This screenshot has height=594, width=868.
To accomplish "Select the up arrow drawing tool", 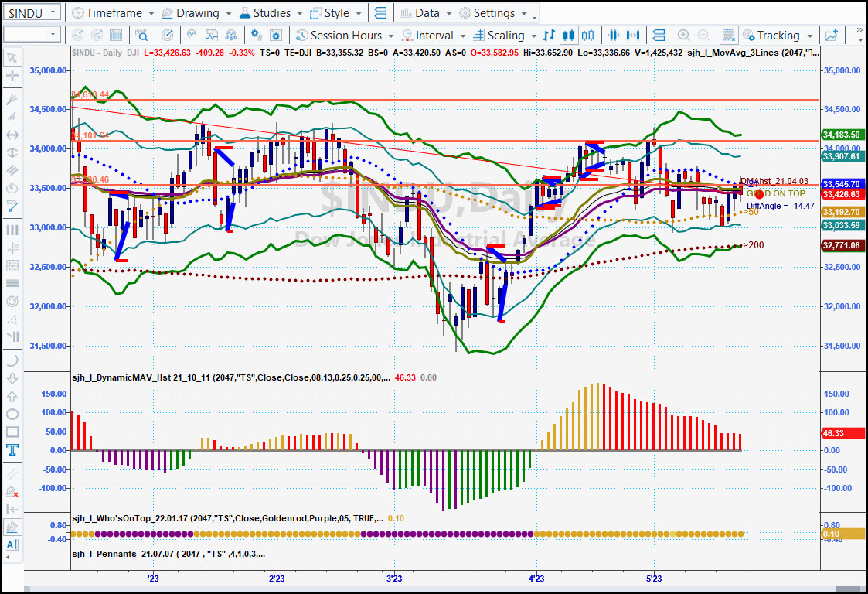I will click(x=12, y=396).
